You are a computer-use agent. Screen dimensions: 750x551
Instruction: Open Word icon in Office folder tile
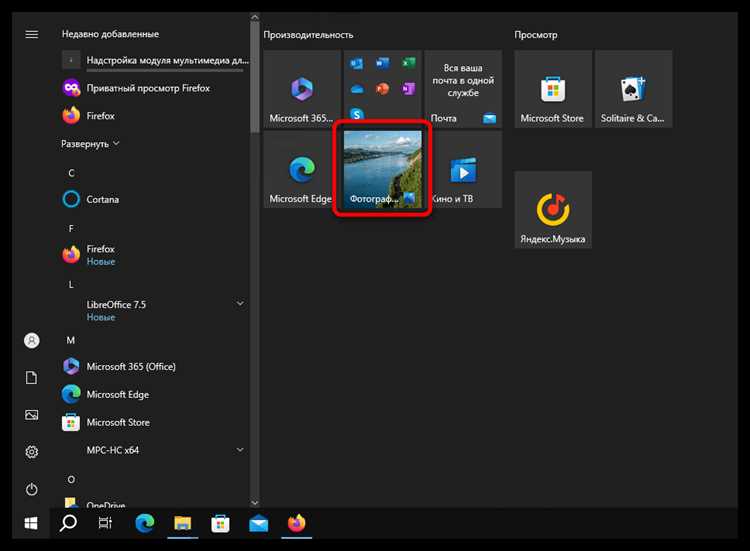click(x=383, y=63)
